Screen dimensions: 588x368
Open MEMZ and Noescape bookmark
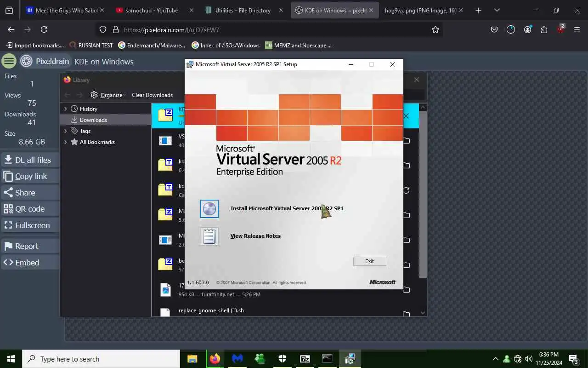tap(298, 45)
